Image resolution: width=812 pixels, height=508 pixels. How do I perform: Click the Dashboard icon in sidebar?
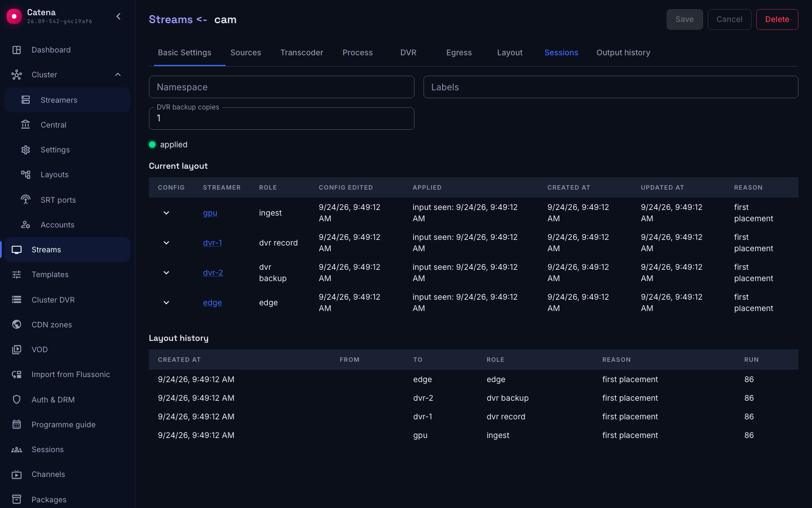[17, 50]
